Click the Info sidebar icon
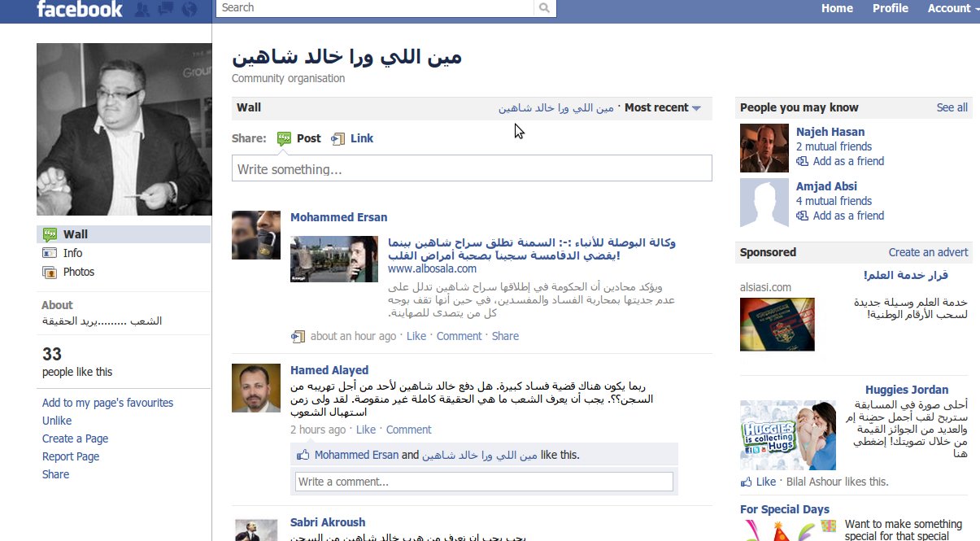The image size is (980, 541). coord(50,253)
